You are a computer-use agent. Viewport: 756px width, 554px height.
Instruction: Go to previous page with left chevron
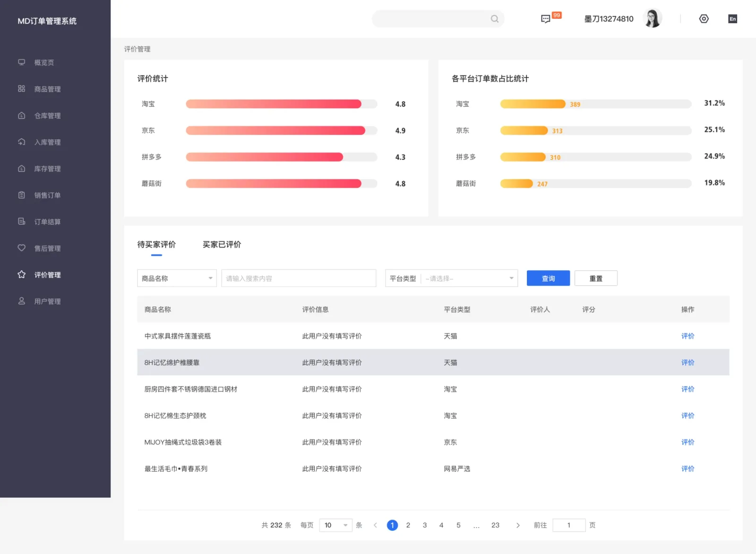point(375,525)
